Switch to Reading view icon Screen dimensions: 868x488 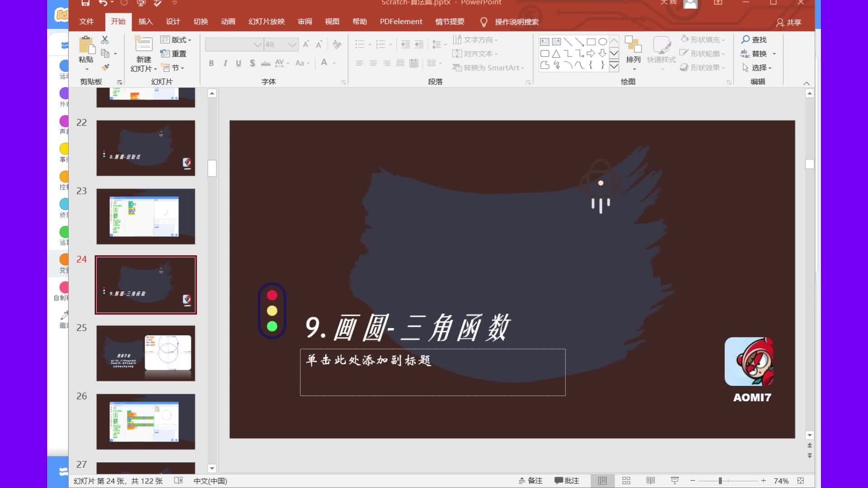click(651, 481)
